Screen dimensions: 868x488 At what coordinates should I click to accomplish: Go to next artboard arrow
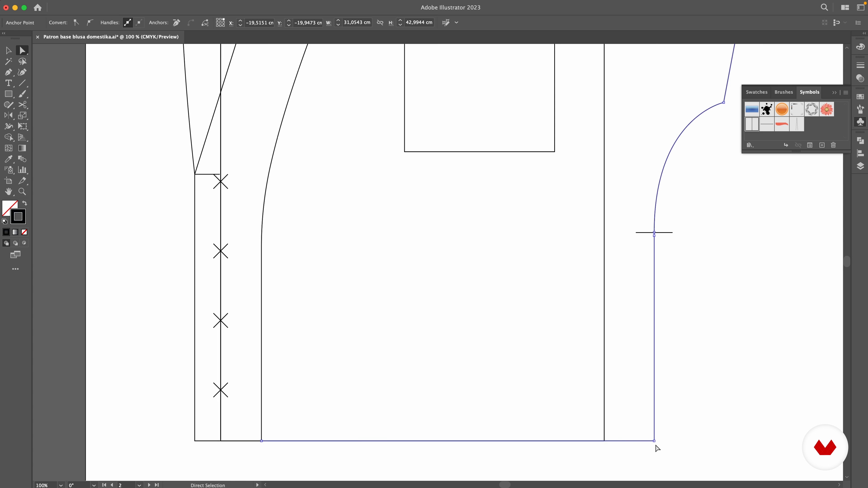149,485
